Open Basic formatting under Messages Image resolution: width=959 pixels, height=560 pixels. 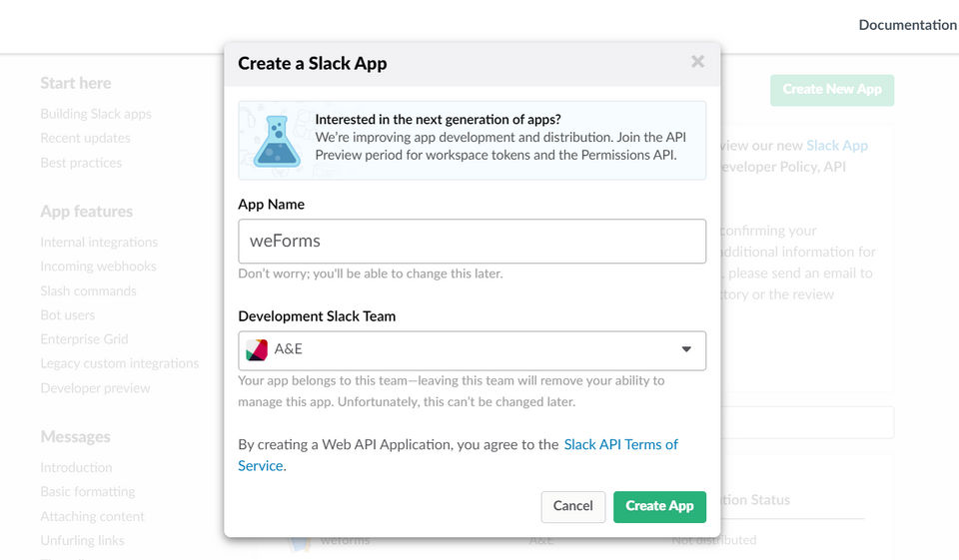point(88,491)
